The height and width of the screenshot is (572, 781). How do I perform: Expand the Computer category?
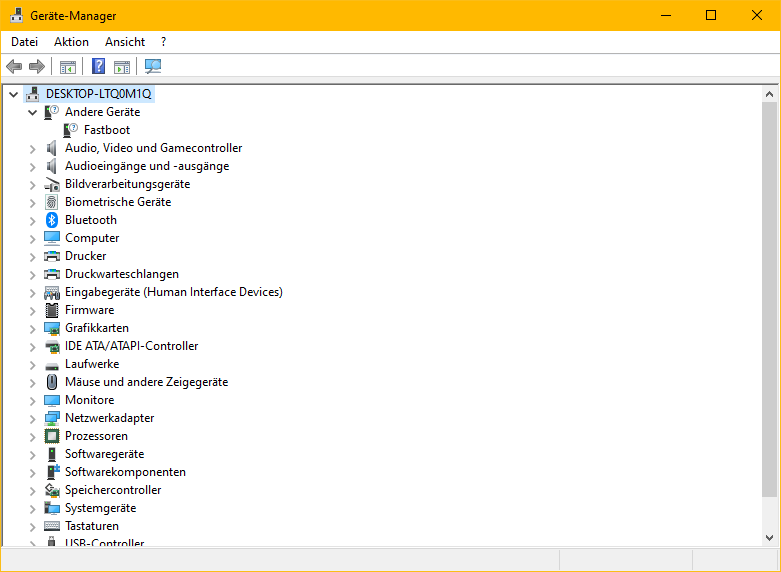[x=32, y=239]
